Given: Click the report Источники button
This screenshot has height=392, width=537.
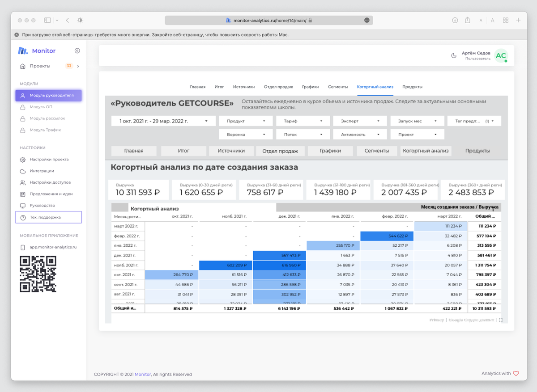Looking at the screenshot, I should pos(231,151).
